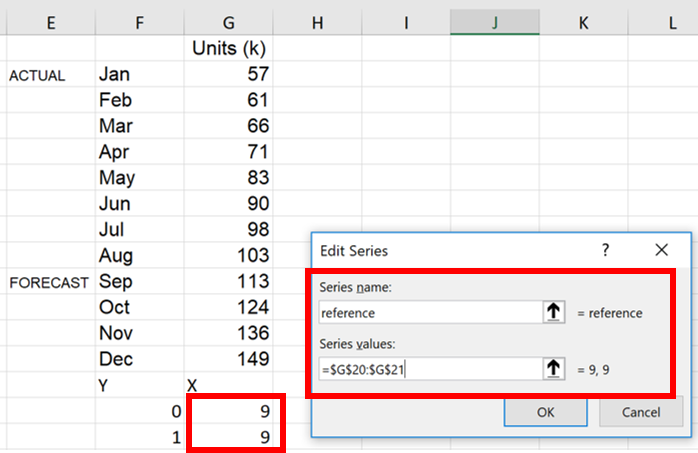Select the cell with value 57
Image resolution: width=698 pixels, height=453 pixels.
228,74
